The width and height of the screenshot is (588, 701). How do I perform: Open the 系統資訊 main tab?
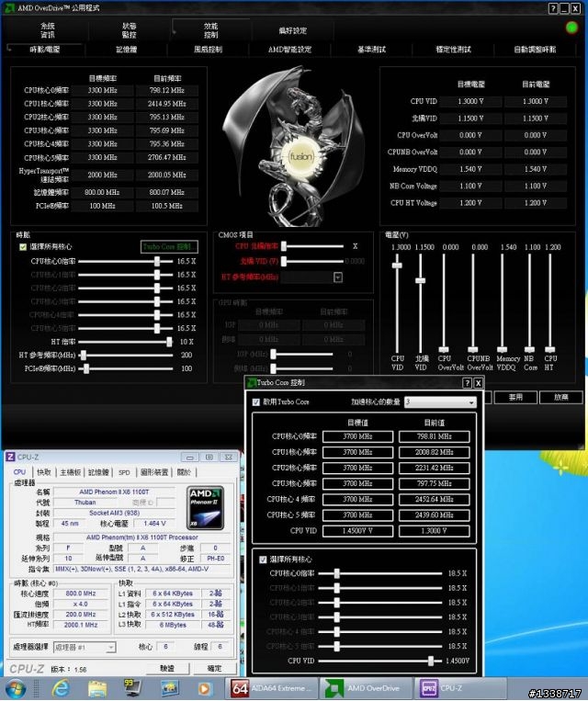(x=48, y=30)
